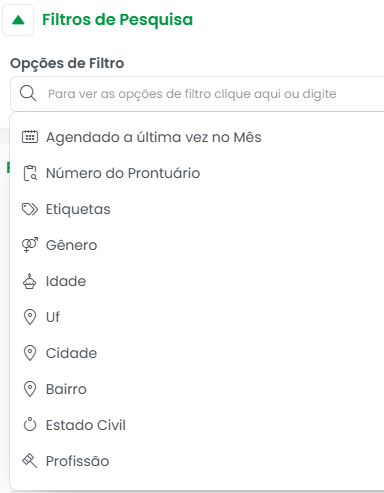Choose the Cidade filter option
The image size is (384, 493).
pyautogui.click(x=197, y=353)
